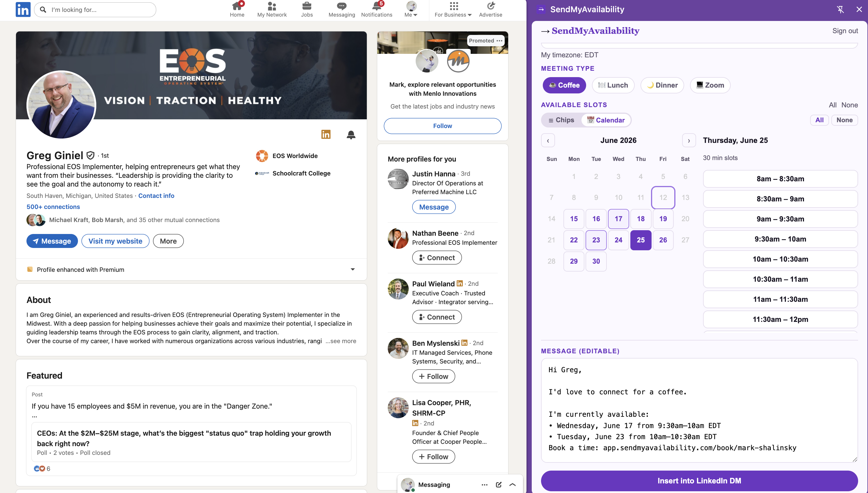Open the LinkedIn home logo
The height and width of the screenshot is (493, 868).
[23, 10]
